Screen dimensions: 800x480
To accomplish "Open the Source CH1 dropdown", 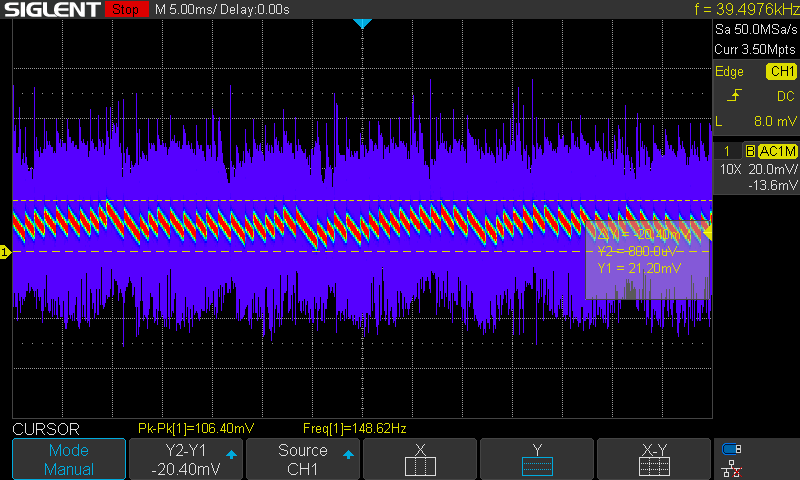I will 303,459.
